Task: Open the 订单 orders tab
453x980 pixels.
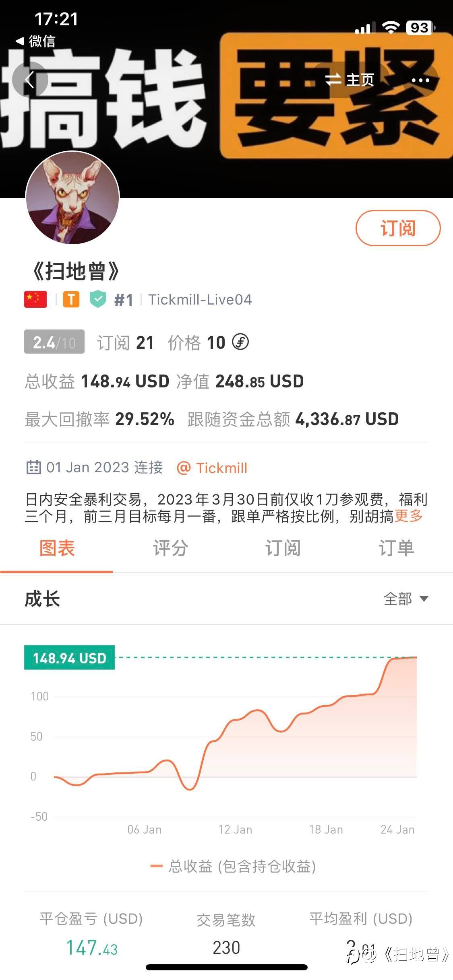Action: [396, 548]
